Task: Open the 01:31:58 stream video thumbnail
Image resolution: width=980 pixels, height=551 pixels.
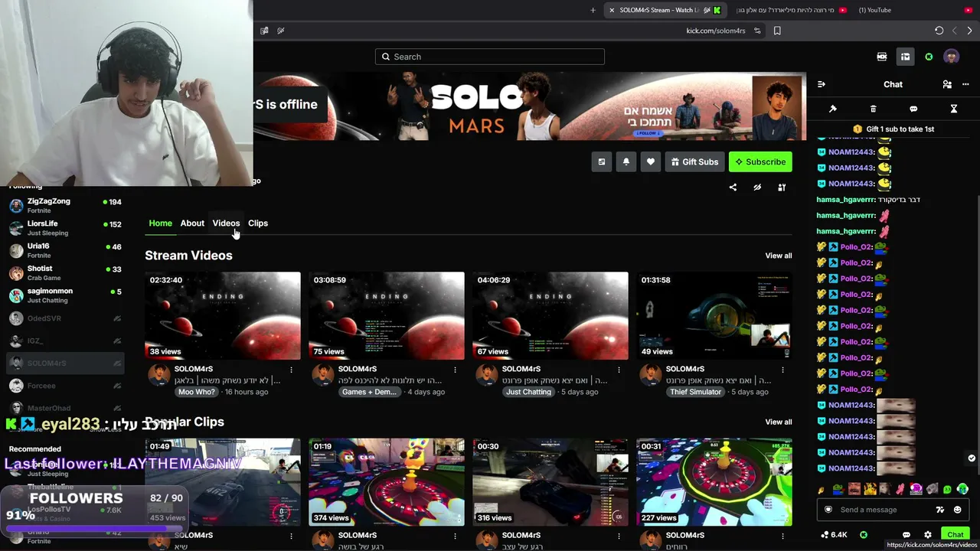Action: (714, 315)
